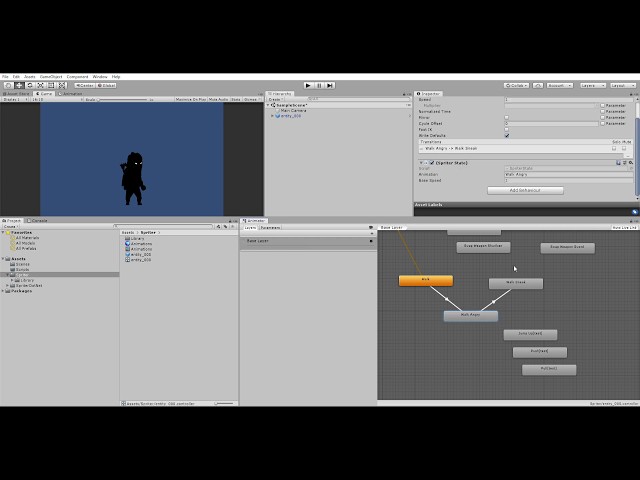Enable Parameter checkbox for Normalized Time
Screen dimensions: 640x480
(602, 111)
